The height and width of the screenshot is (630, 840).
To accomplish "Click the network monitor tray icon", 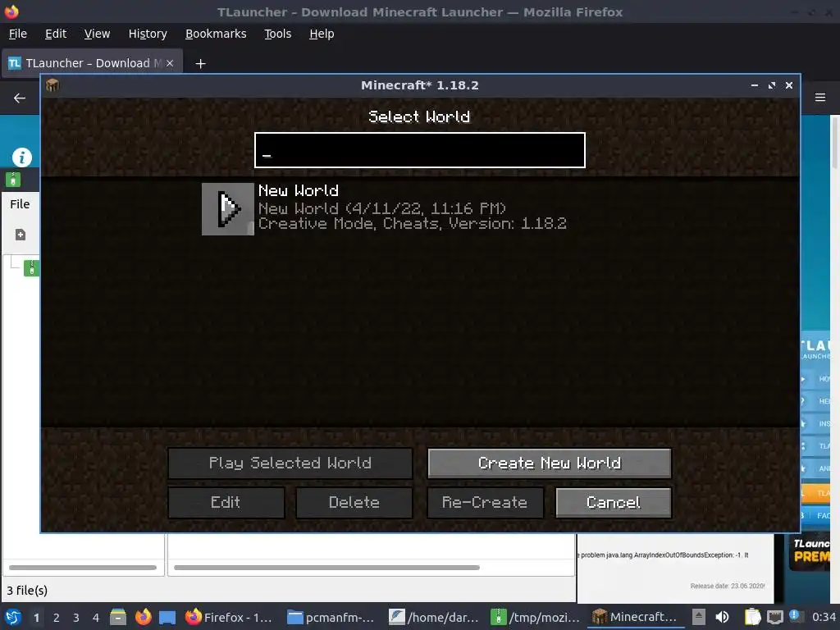I will (x=774, y=618).
